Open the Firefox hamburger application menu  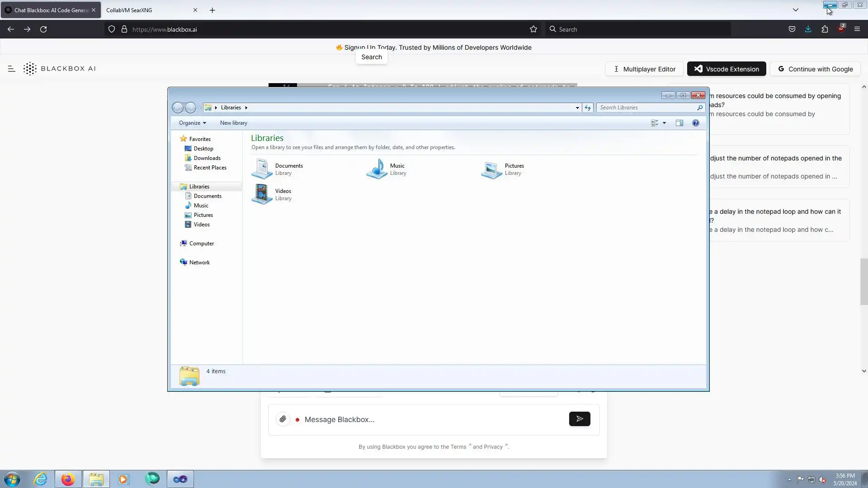coord(857,29)
